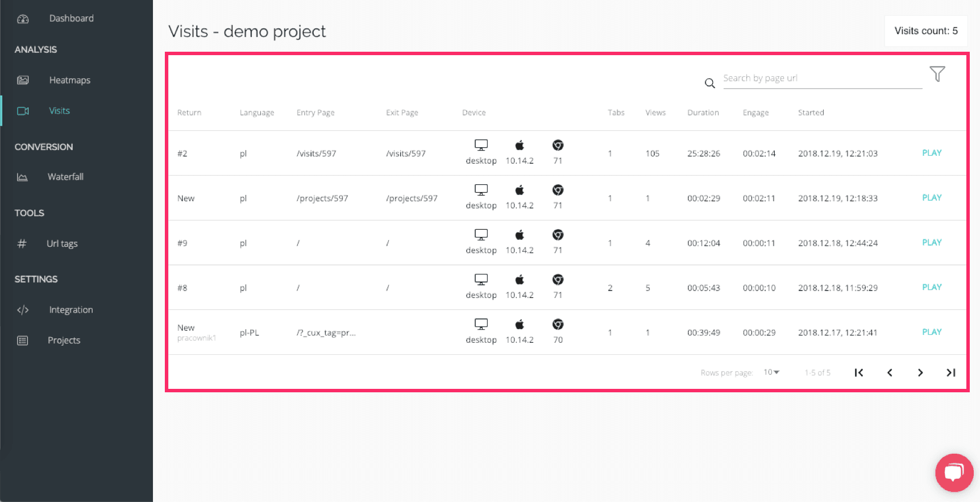Go to last page of visits
This screenshot has width=980, height=502.
(951, 372)
